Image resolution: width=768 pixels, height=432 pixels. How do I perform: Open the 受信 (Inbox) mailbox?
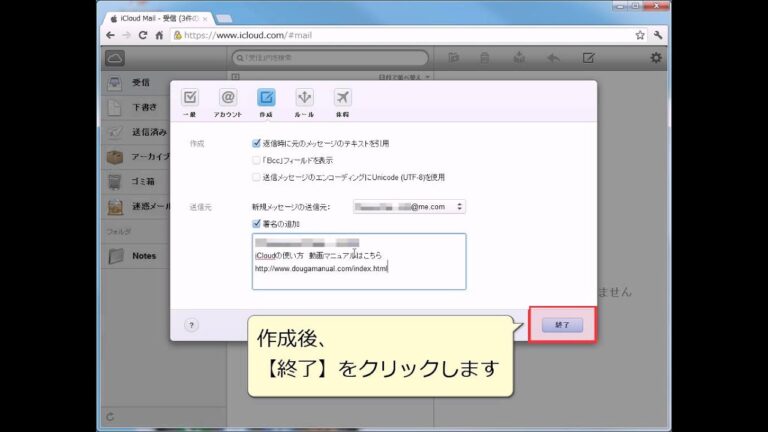pyautogui.click(x=136, y=83)
